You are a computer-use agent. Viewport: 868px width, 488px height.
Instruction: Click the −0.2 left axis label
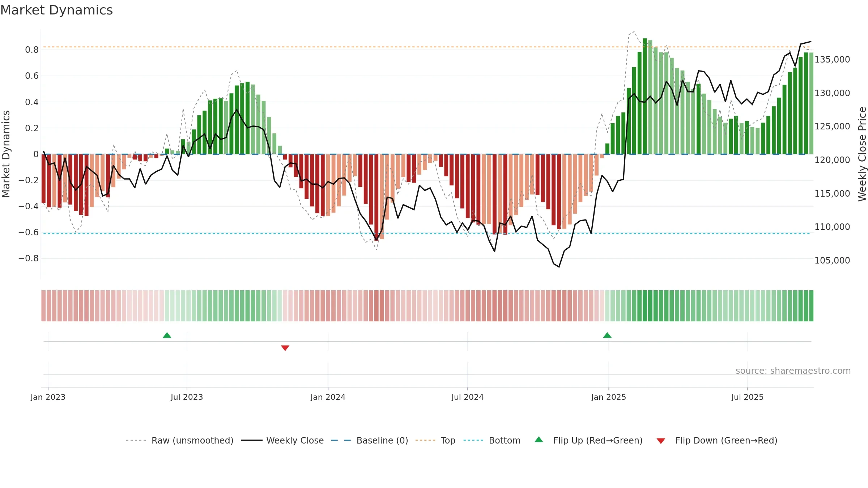coord(28,180)
